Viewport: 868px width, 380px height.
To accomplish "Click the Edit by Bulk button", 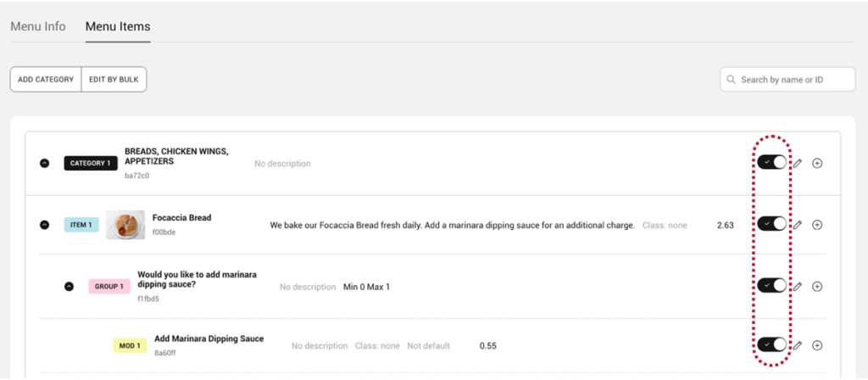I will 114,80.
